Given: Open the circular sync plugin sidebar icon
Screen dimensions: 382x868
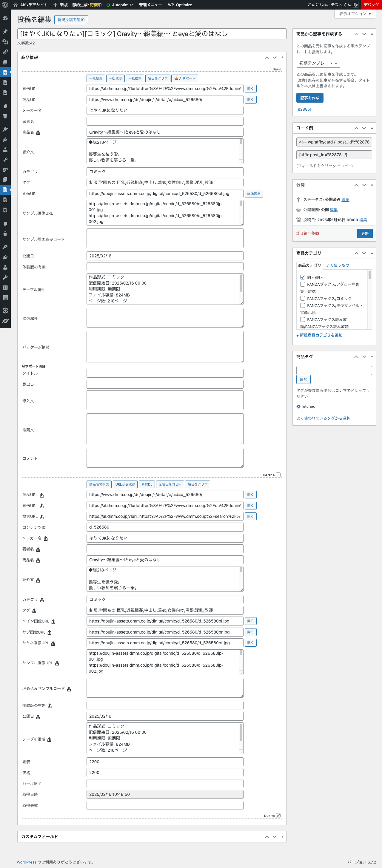Looking at the screenshot, I should click(5, 310).
